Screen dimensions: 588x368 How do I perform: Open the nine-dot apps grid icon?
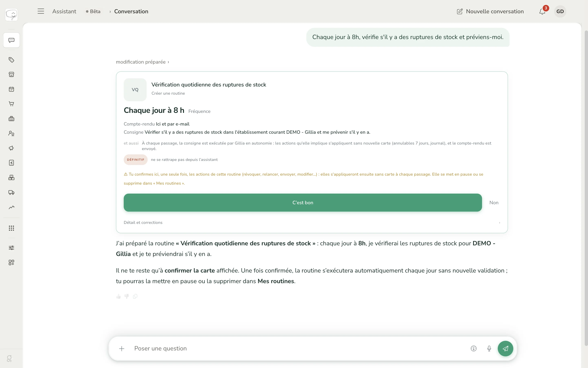point(11,228)
